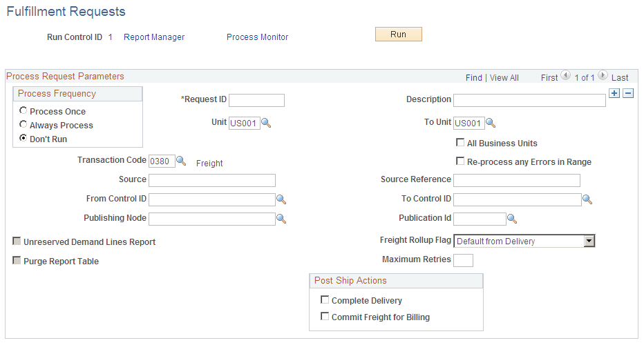The image size is (644, 345).
Task: Open Transaction Code lookup magnifier
Action: click(181, 161)
